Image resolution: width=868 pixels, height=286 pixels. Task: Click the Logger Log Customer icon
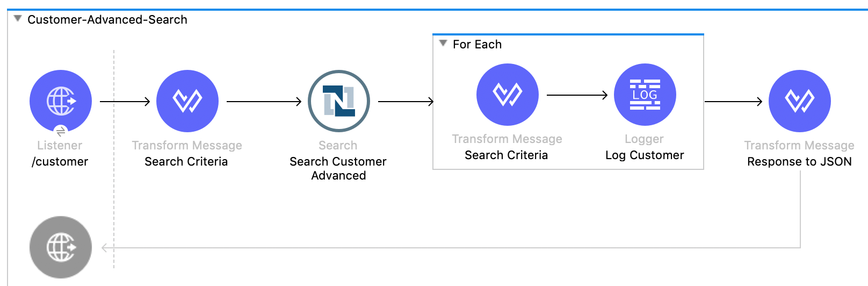point(645,95)
